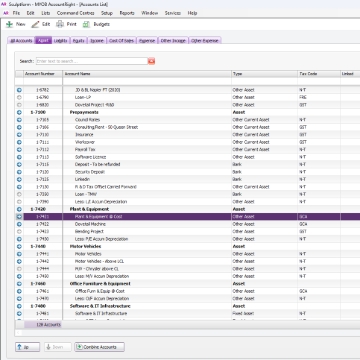Screen dimensions: 360x360
Task: Open the Payroll Tax arrow icon
Action: click(19, 150)
